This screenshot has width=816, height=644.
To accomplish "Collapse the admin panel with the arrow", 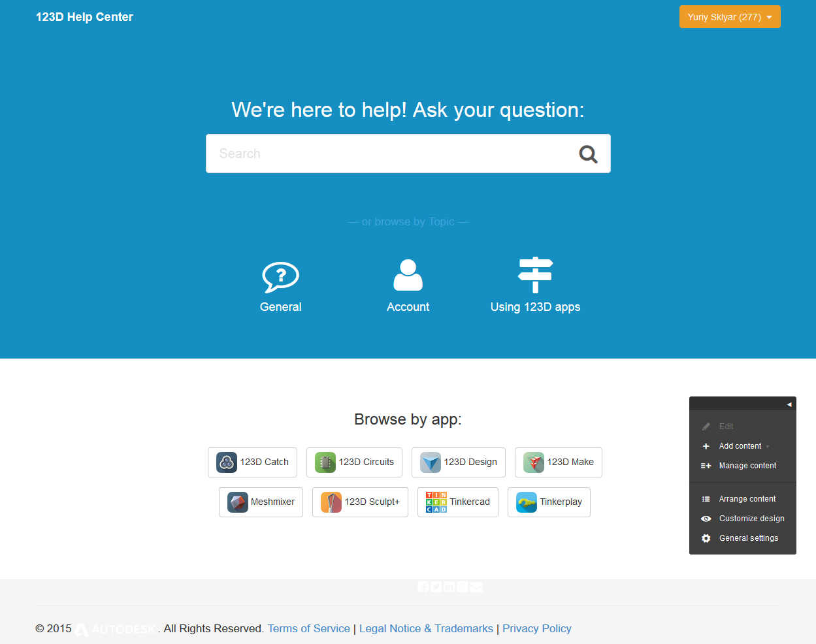I will [789, 404].
